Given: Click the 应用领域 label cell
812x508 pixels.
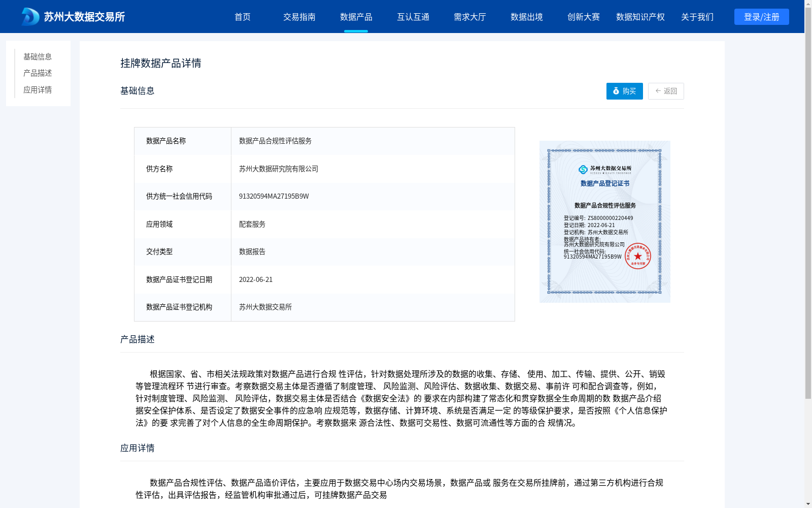Looking at the screenshot, I should [183, 224].
